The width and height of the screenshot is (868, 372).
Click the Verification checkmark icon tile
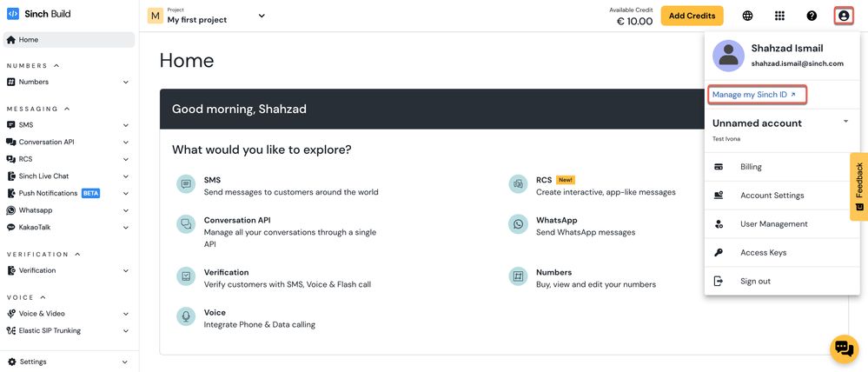pyautogui.click(x=186, y=276)
